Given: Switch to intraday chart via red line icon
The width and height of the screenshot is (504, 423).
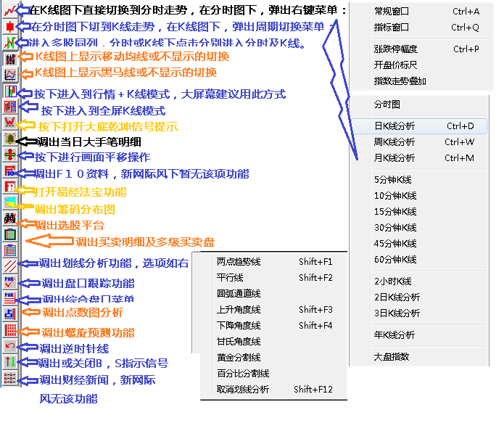Looking at the screenshot, I should (10, 10).
